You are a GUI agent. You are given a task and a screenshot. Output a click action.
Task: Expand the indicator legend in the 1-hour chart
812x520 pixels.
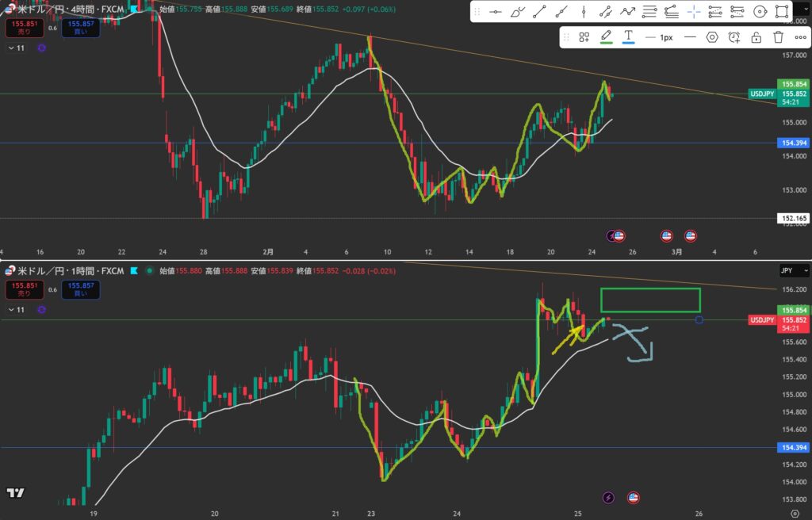point(11,311)
